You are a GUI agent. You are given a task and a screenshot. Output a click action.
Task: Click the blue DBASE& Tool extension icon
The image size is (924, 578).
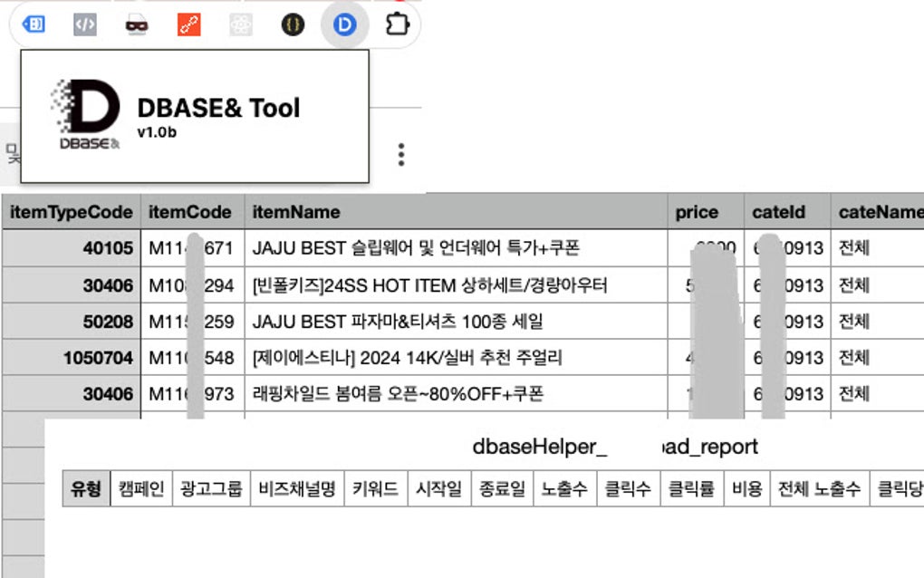(344, 24)
